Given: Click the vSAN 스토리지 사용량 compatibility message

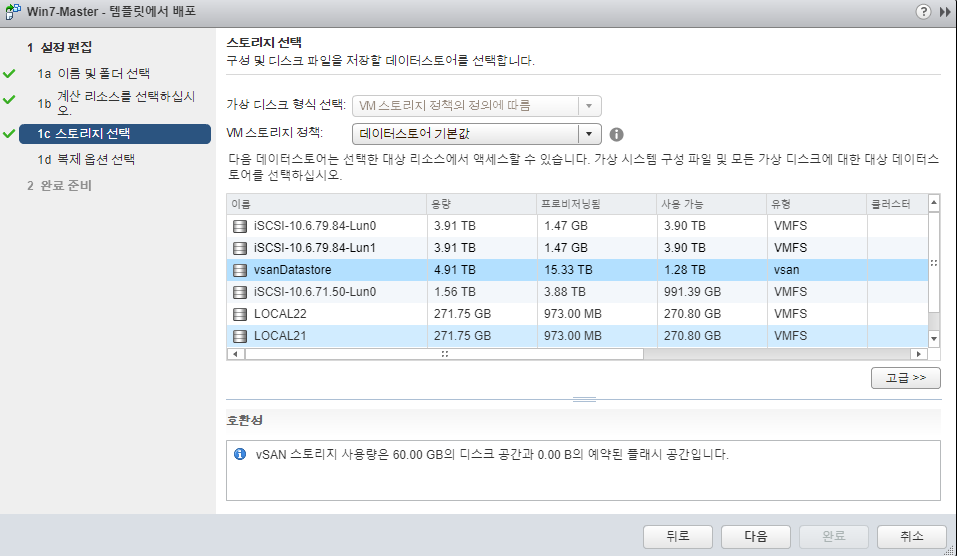Looking at the screenshot, I should [492, 455].
